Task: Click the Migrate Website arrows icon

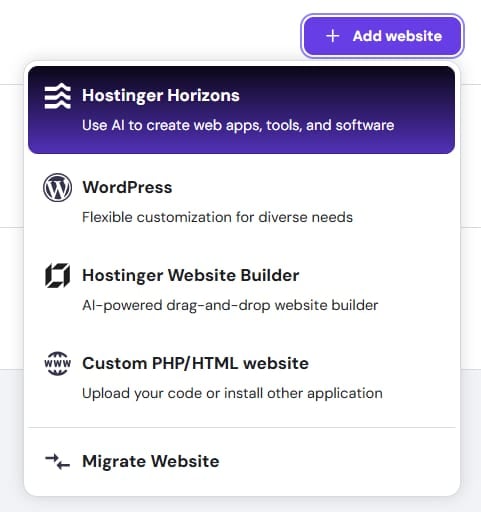Action: [x=57, y=462]
